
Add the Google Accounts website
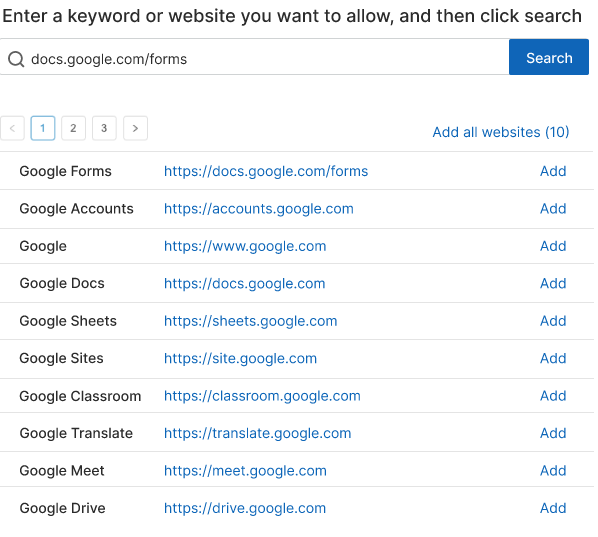coord(553,209)
